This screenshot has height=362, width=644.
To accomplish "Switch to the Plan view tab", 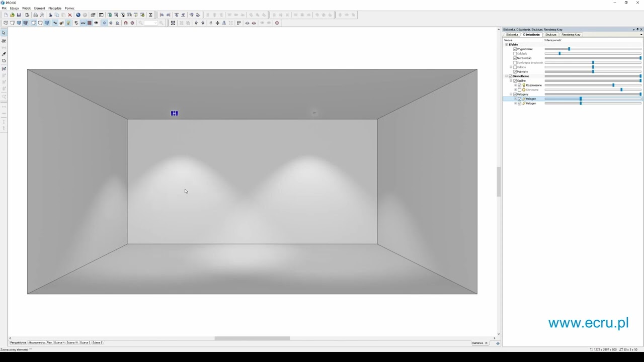I will coord(49,342).
